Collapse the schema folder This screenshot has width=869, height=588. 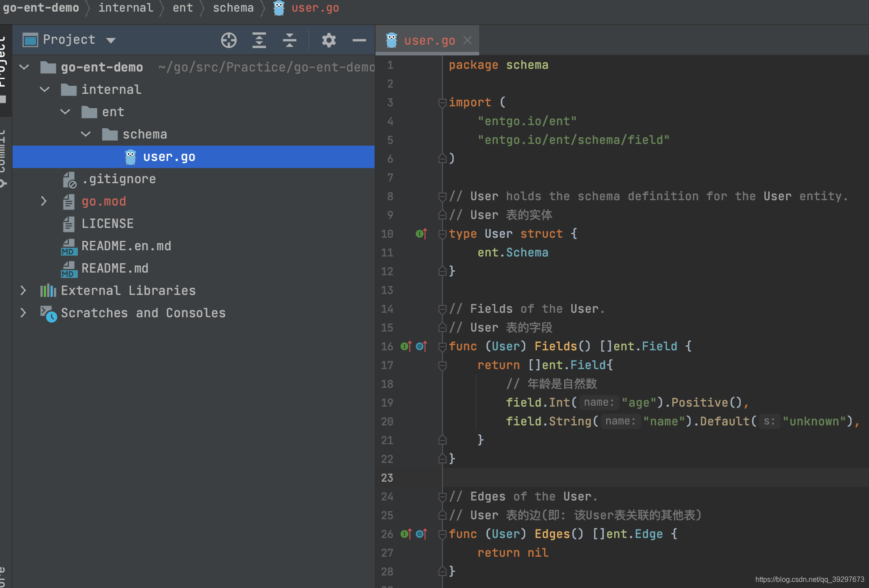point(86,134)
